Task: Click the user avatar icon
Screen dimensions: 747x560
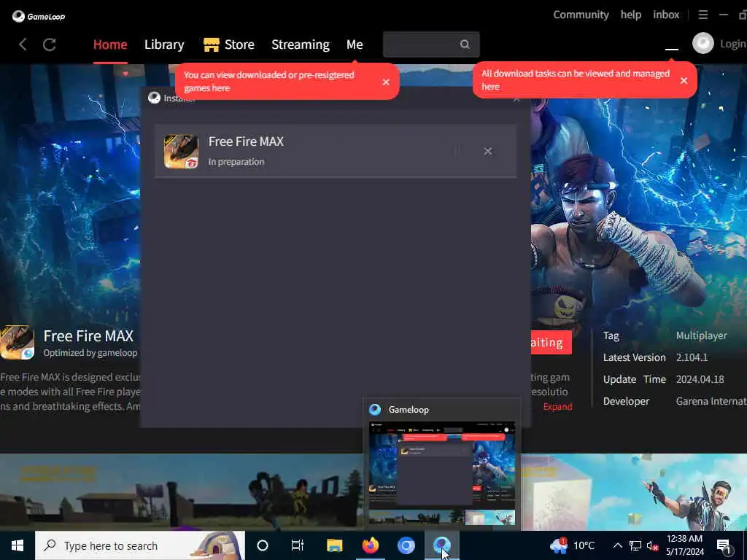Action: [x=703, y=44]
